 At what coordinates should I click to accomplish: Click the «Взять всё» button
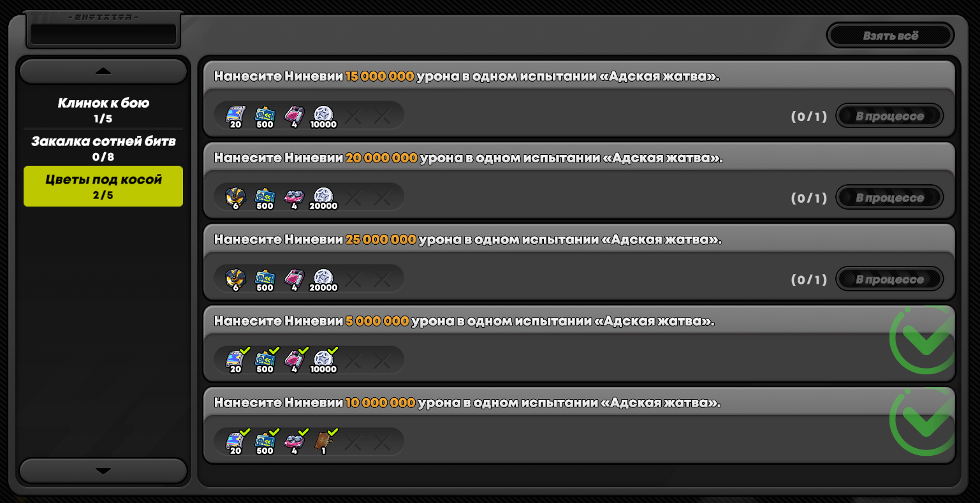click(x=890, y=36)
